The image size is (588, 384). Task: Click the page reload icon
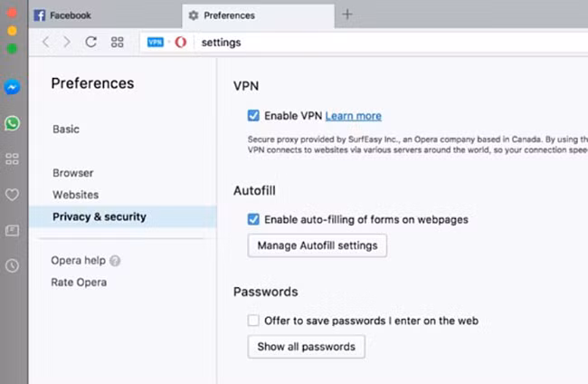[x=90, y=42]
